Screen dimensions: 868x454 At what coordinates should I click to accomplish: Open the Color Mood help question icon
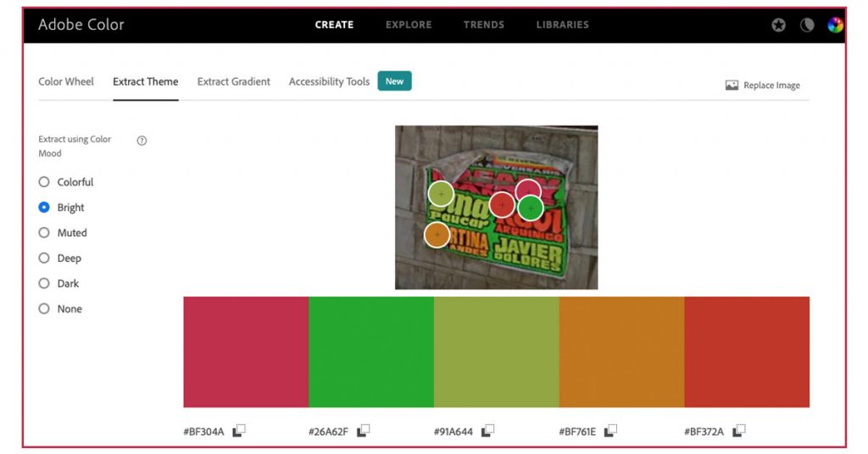(x=142, y=141)
